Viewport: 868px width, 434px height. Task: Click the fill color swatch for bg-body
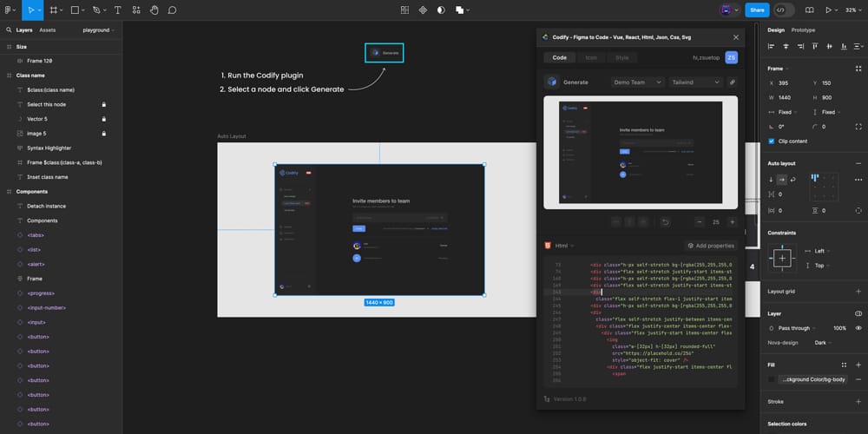771,379
